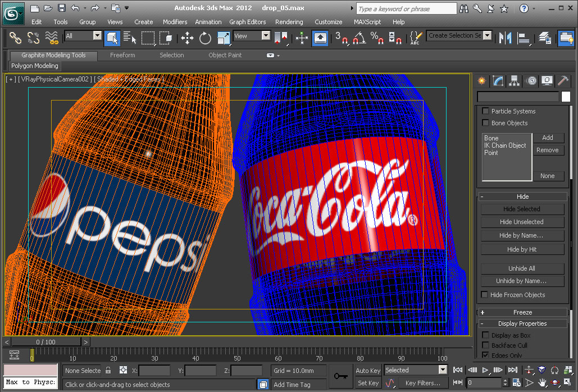Select the Select and Rotate tool
Viewport: 578px width, 392px height.
click(x=205, y=38)
